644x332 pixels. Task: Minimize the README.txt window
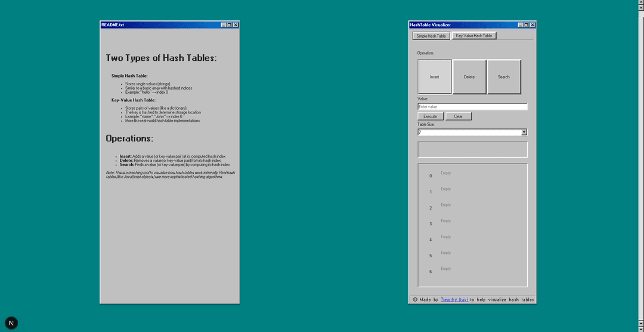click(224, 24)
